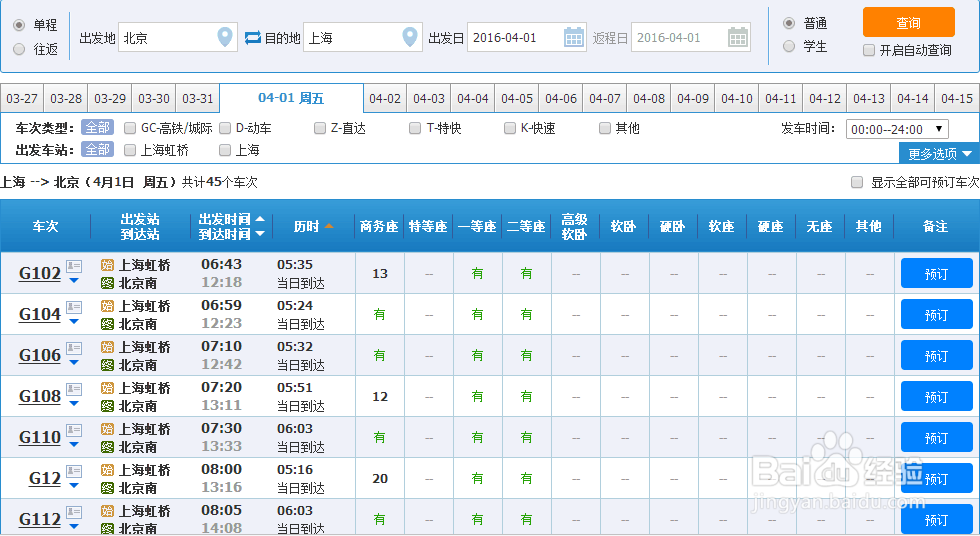
Task: Expand stops for G106 with blue arrow
Action: click(74, 362)
